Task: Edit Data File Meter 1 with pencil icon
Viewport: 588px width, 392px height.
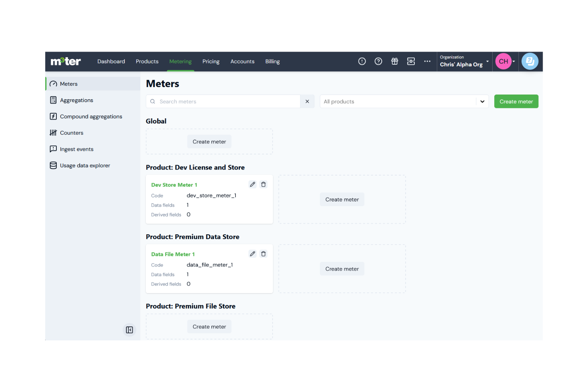Action: click(252, 254)
